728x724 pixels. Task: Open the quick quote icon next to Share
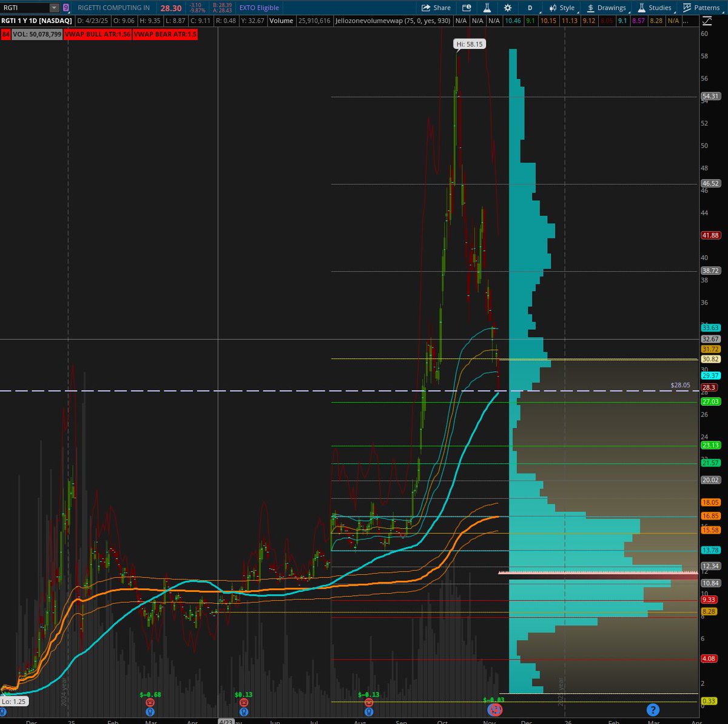pyautogui.click(x=467, y=8)
